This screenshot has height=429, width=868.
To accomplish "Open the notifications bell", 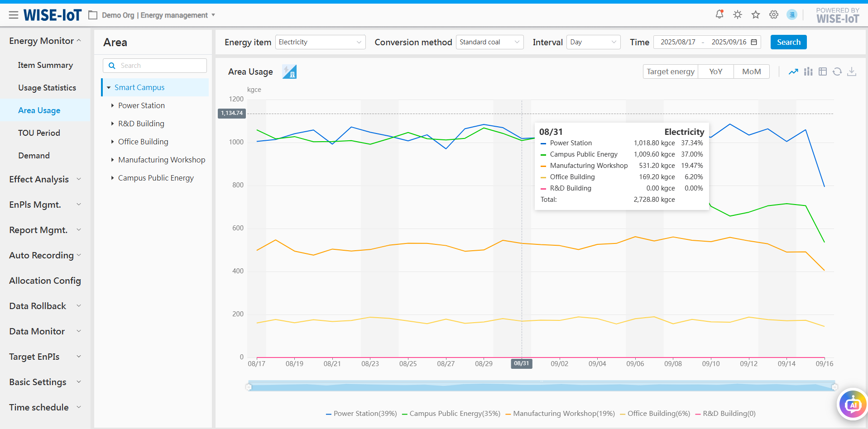I will click(719, 14).
